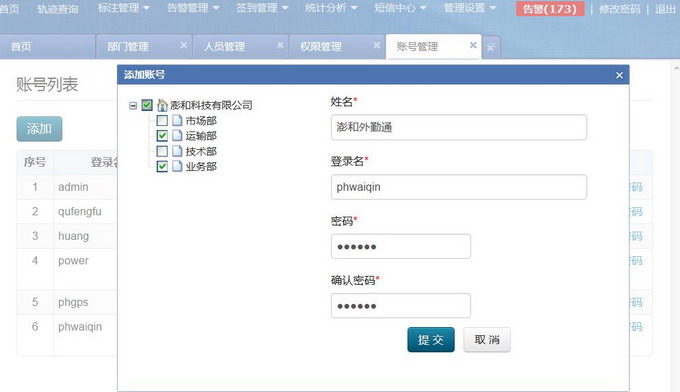
Task: Close the 权限管理 tab
Action: [377, 45]
